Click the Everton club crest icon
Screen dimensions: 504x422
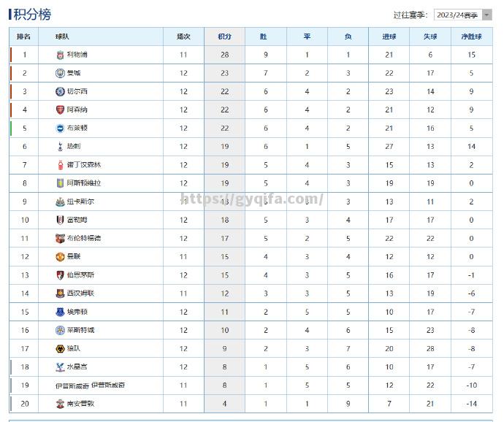coord(60,312)
